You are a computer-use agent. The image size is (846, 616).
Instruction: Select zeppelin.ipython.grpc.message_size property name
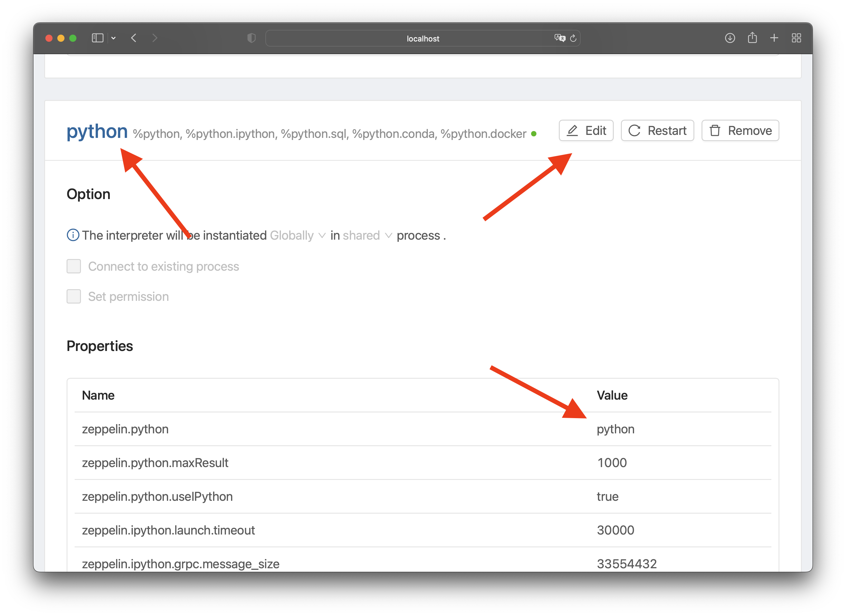[x=181, y=564]
